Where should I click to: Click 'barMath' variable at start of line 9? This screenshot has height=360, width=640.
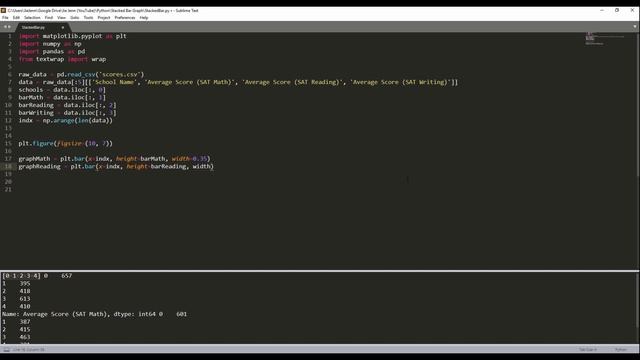pos(31,98)
